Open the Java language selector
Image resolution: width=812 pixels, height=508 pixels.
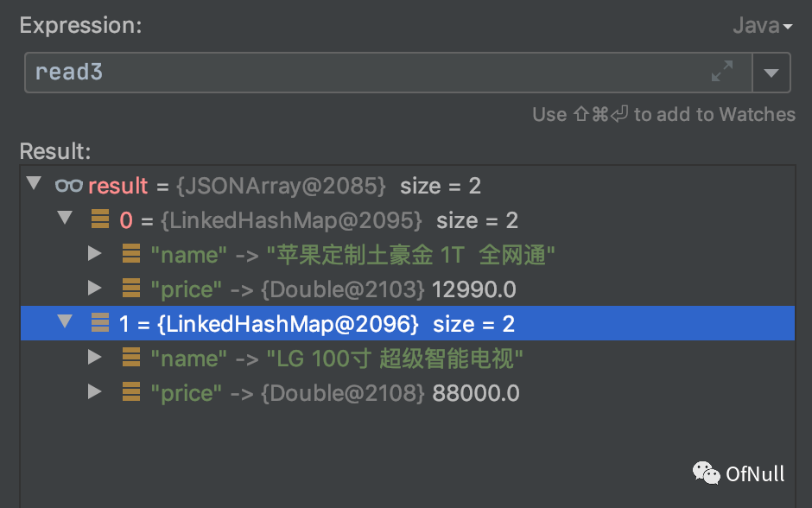[762, 26]
